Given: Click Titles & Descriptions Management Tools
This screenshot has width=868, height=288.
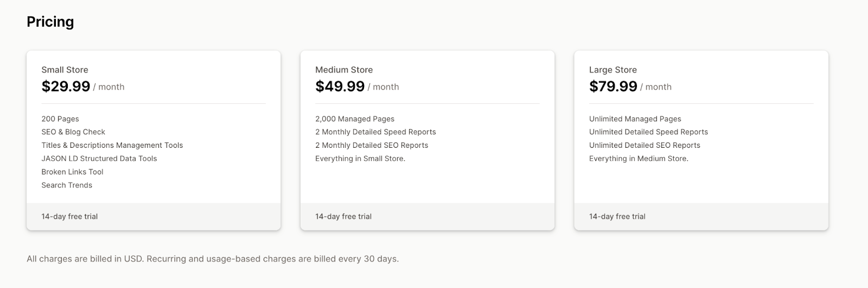Looking at the screenshot, I should [x=112, y=145].
